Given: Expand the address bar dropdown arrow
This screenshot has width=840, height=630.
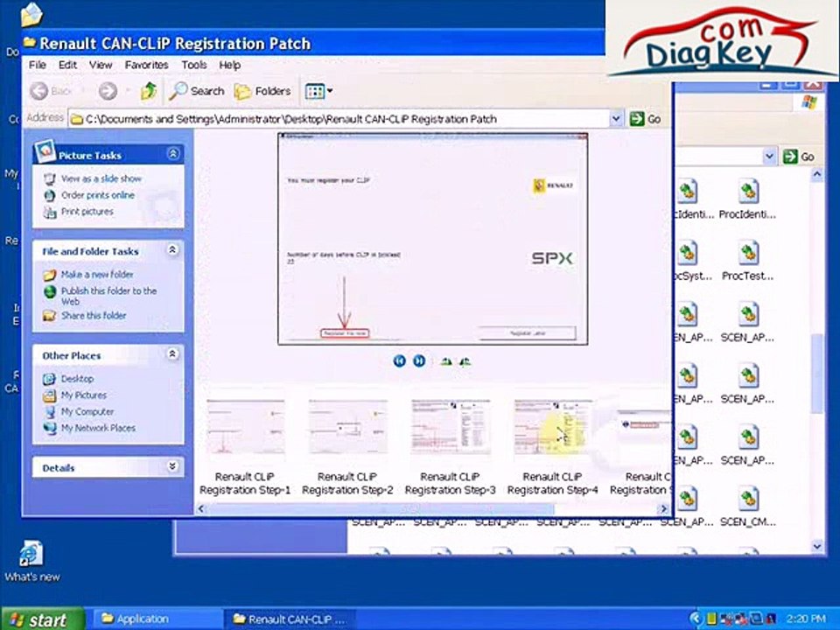Looking at the screenshot, I should click(617, 119).
